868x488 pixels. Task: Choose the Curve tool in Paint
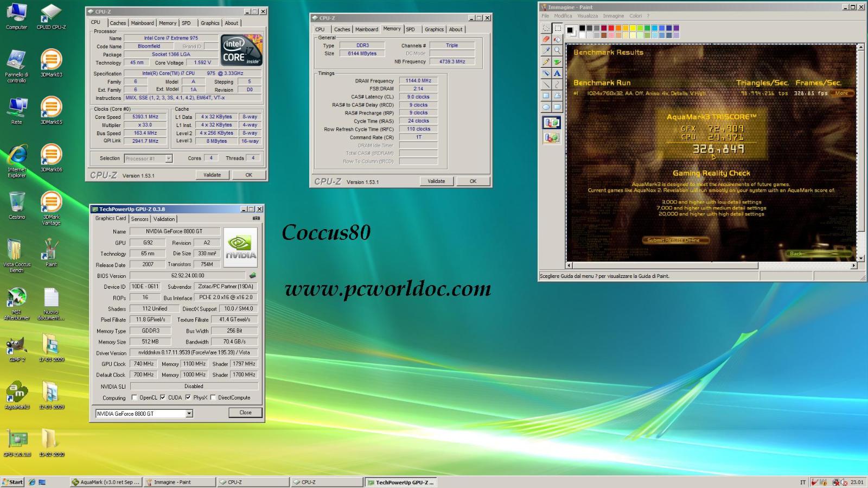557,85
